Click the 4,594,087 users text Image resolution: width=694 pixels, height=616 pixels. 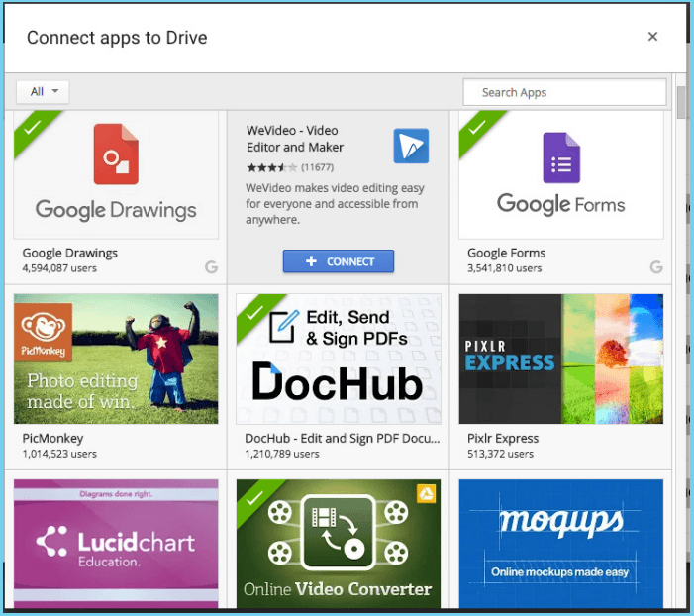tap(59, 268)
